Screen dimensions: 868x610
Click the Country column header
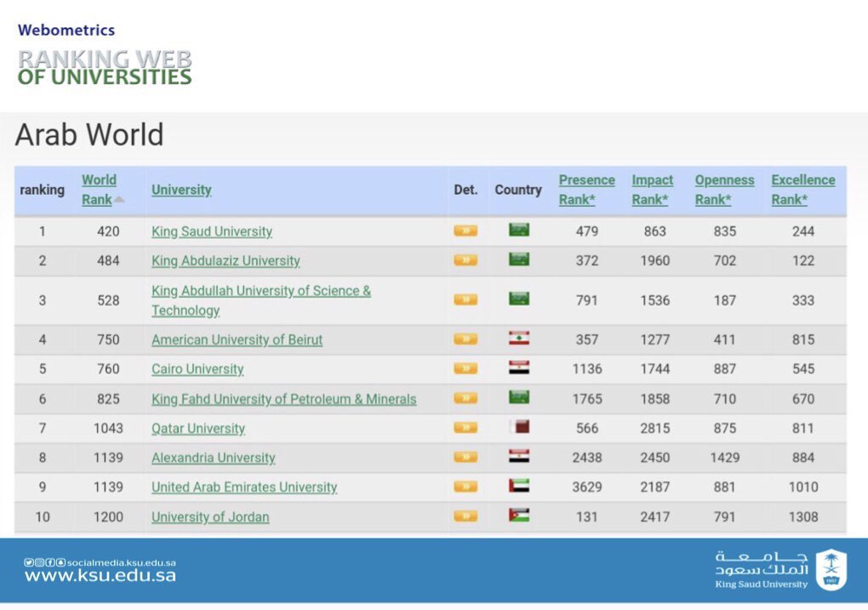[x=518, y=190]
